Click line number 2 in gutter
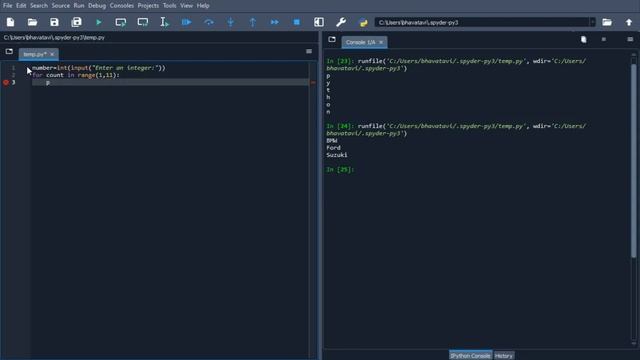Screen dimensions: 640x360 point(13,75)
